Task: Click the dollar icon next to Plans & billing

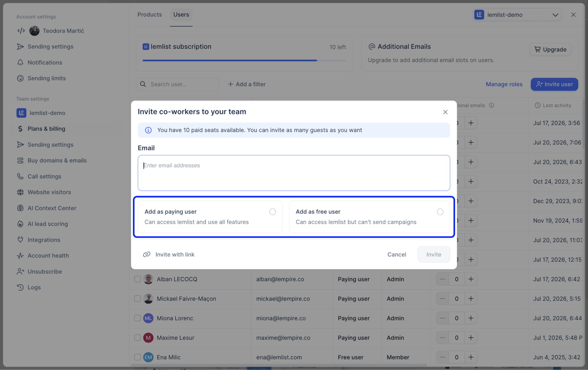Action: pyautogui.click(x=20, y=129)
